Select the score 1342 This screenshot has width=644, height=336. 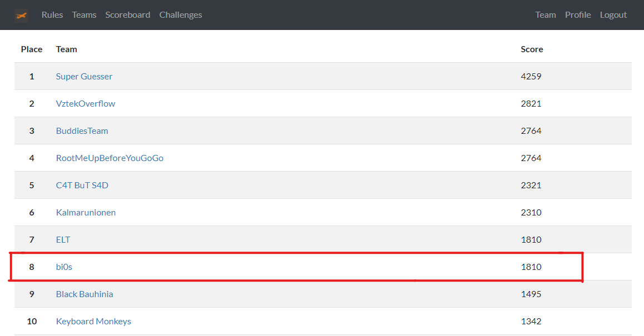[x=531, y=321]
